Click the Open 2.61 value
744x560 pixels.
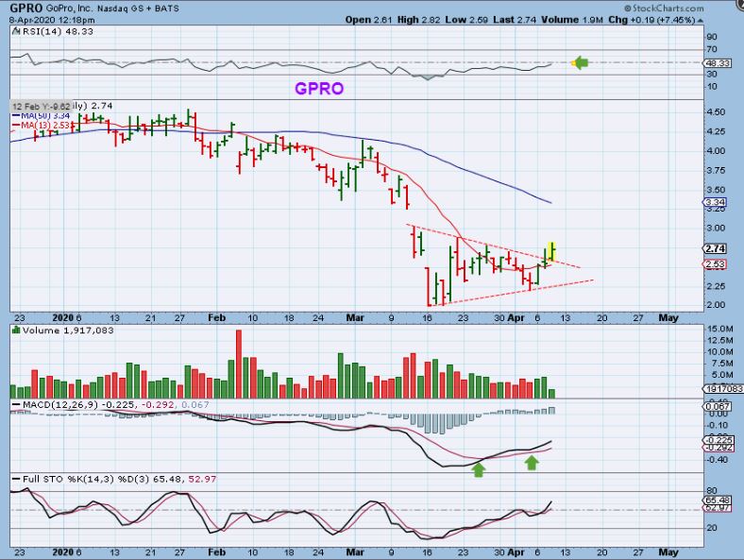click(368, 20)
